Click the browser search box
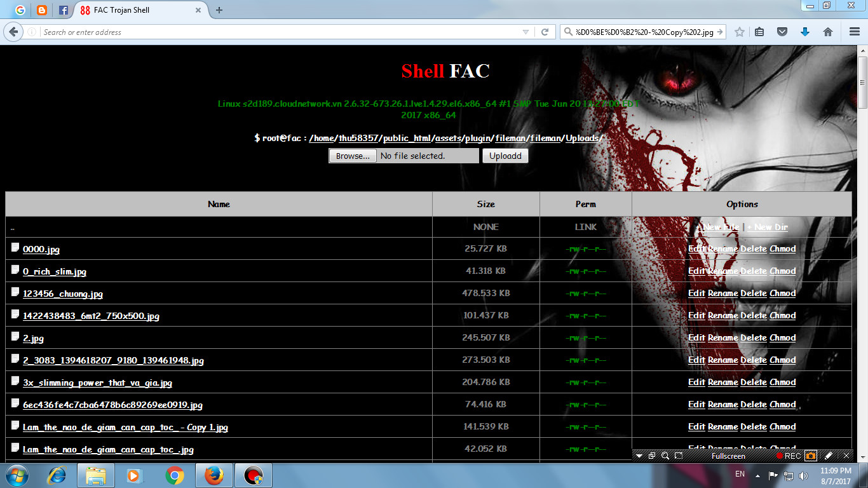The width and height of the screenshot is (868, 488). (643, 32)
